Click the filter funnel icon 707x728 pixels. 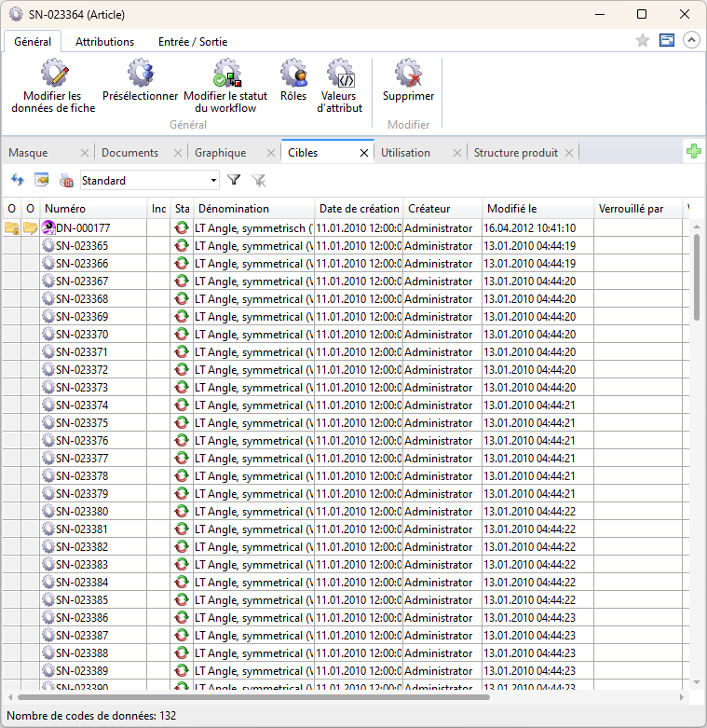click(x=234, y=180)
